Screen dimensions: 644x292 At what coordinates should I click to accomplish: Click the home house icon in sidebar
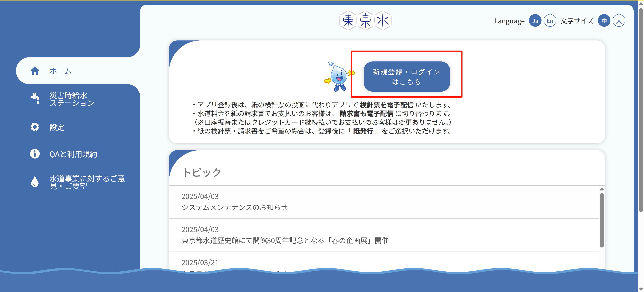[x=35, y=71]
